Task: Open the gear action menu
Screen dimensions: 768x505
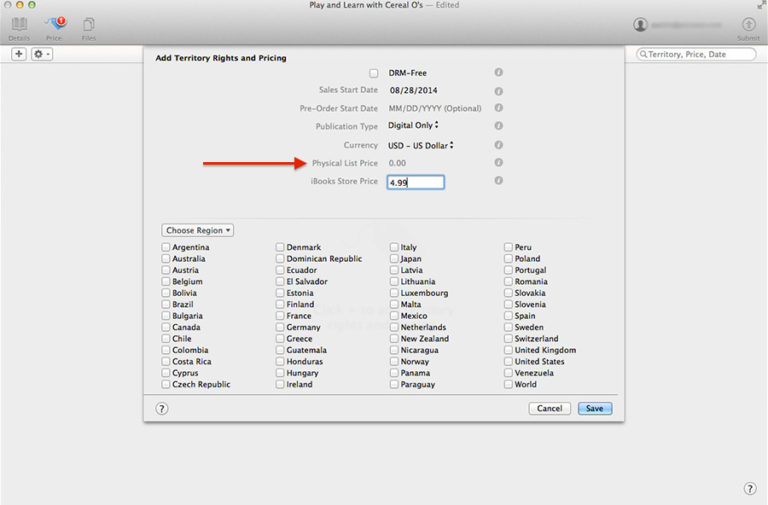Action: pyautogui.click(x=42, y=54)
